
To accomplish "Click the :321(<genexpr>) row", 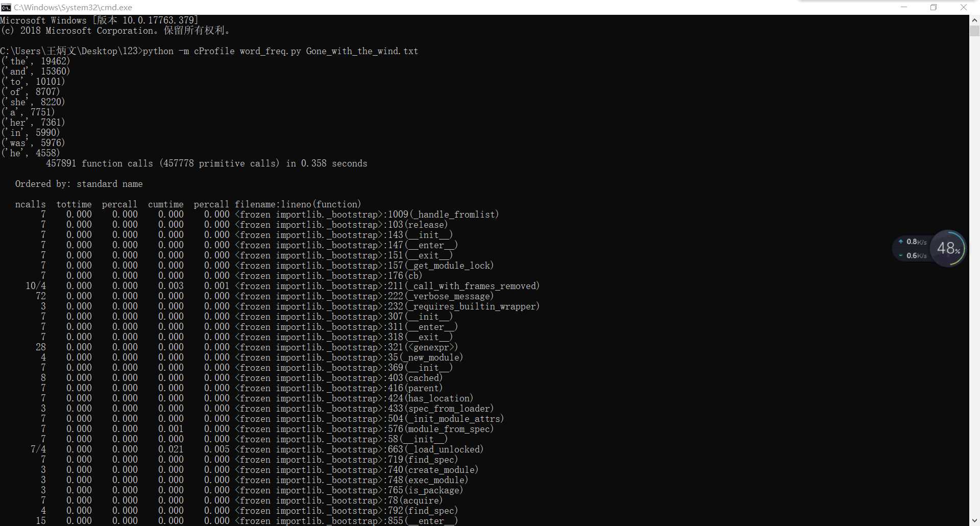I will 247,347.
